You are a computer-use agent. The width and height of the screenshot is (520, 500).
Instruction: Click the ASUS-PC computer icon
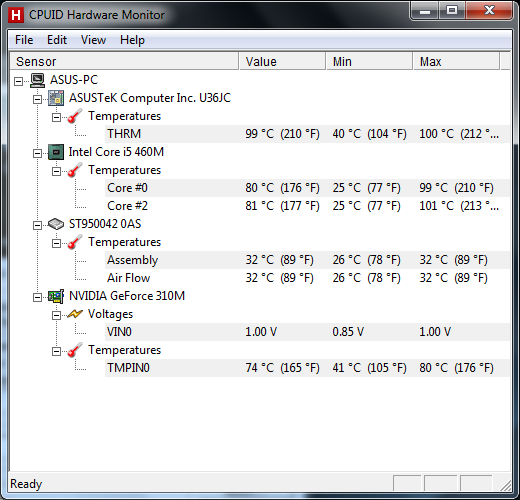point(37,80)
